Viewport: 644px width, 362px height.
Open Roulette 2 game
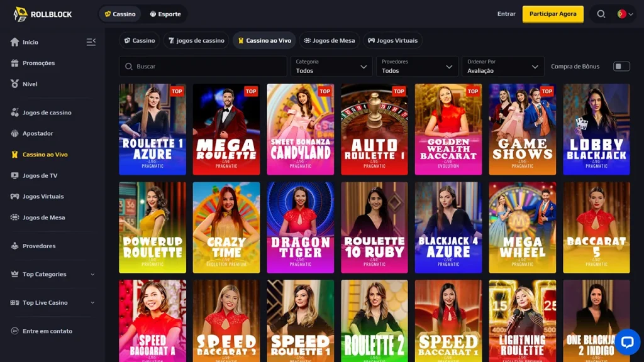click(374, 321)
